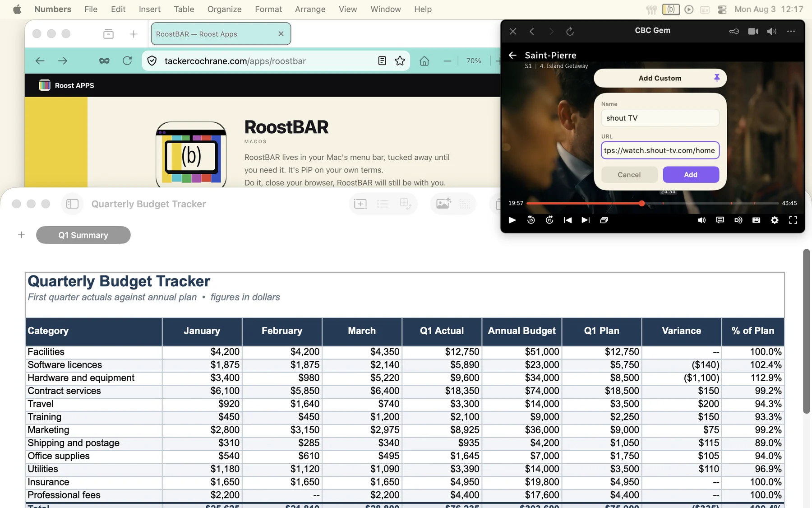
Task: Open a new browser tab
Action: pos(134,34)
